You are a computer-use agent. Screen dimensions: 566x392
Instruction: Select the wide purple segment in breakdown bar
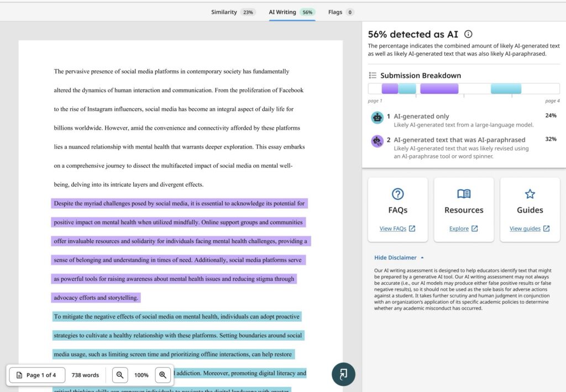click(439, 88)
